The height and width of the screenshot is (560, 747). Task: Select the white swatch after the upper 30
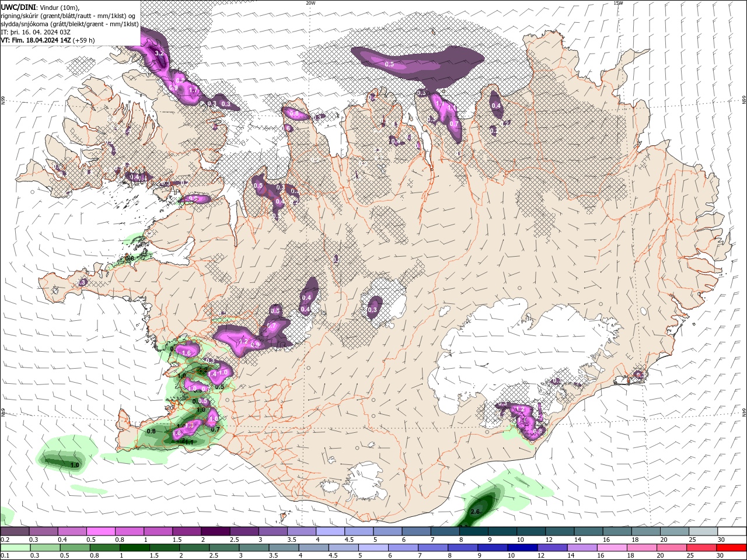pos(732,531)
